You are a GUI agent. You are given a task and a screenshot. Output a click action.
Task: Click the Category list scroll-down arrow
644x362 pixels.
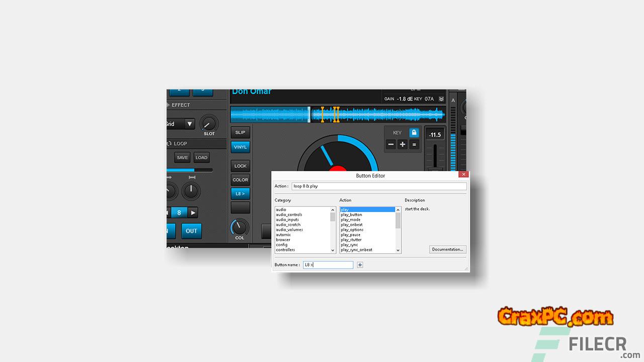333,250
